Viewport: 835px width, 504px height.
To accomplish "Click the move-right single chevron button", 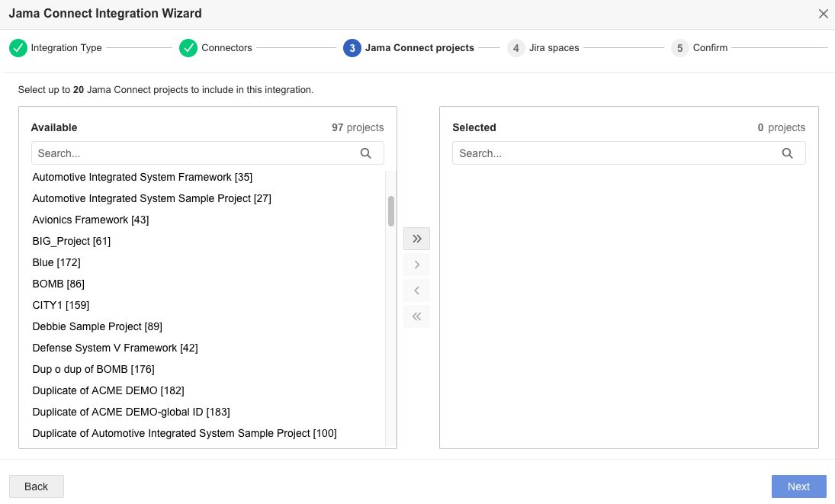I will [416, 265].
